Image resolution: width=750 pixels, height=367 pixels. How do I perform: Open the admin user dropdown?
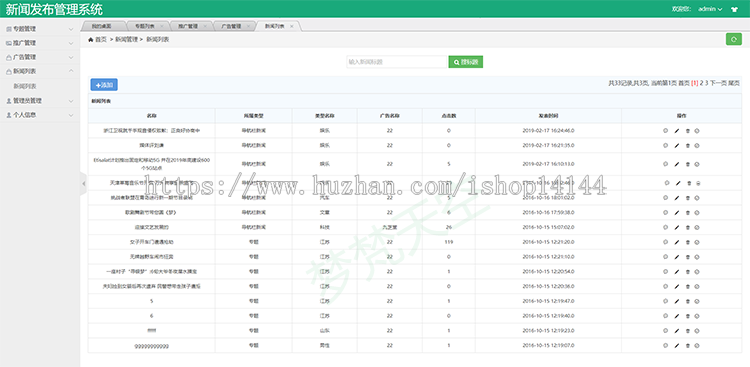pos(710,9)
